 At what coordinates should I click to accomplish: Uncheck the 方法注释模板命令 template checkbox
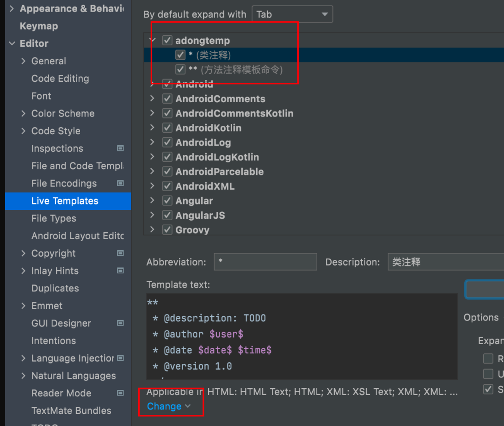point(180,69)
